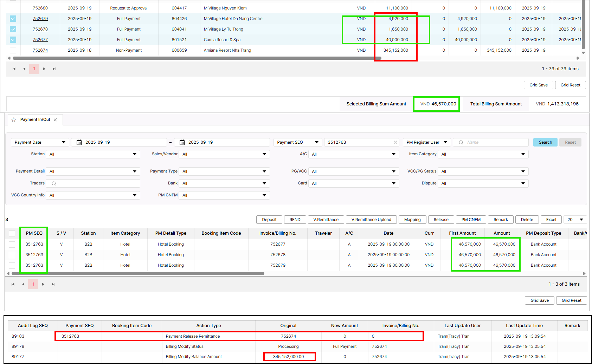Viewport: 592px width, 364px height.
Task: Click the payment grid horizontal scrollbar
Action: [138, 273]
